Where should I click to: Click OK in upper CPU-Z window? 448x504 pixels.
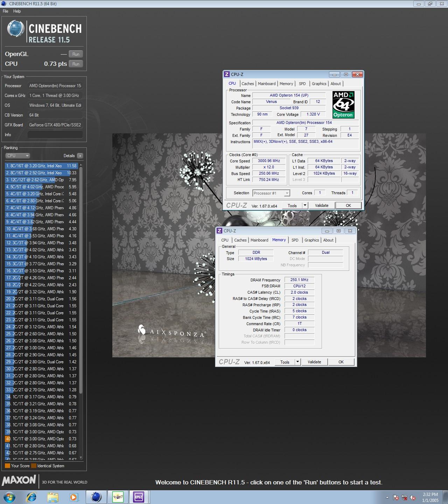[x=349, y=206]
